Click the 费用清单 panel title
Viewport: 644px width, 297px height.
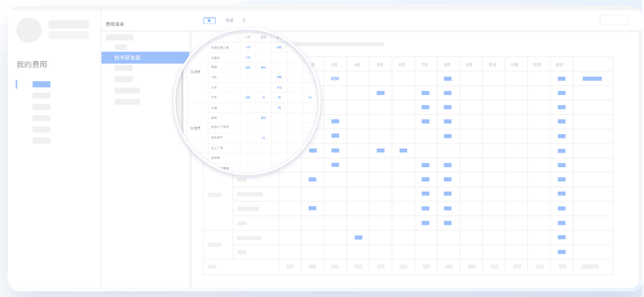point(115,24)
